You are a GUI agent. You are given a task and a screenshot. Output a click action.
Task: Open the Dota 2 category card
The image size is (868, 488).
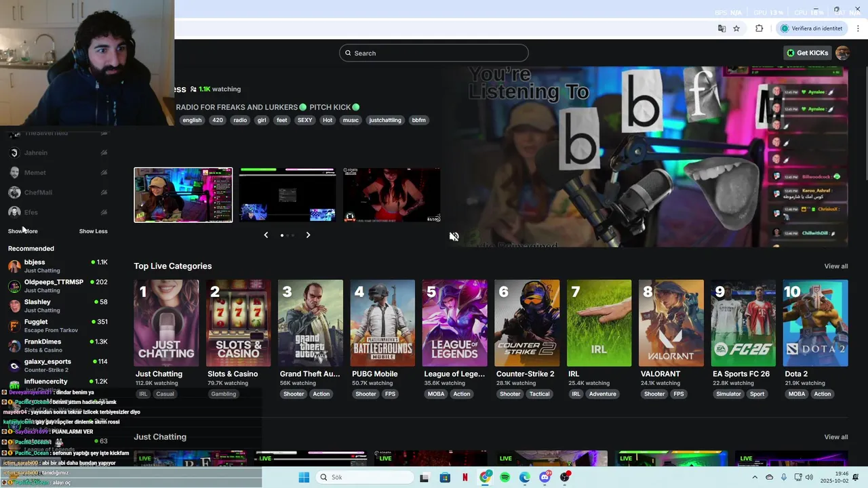[x=815, y=323]
